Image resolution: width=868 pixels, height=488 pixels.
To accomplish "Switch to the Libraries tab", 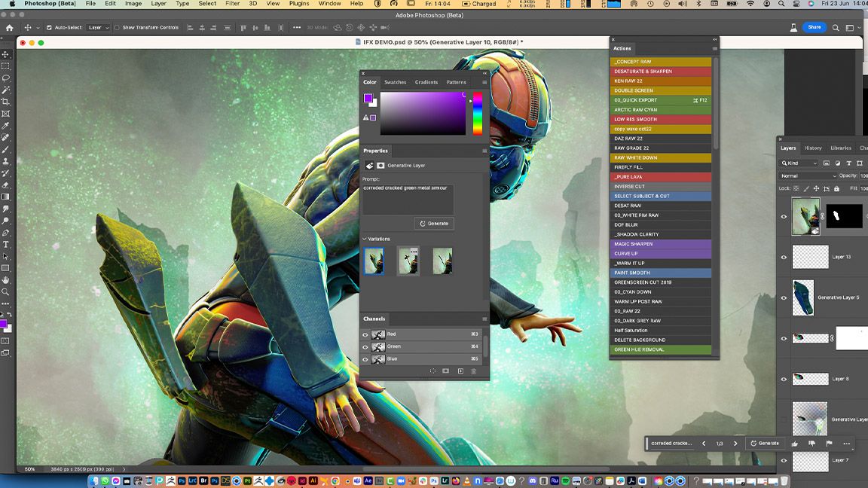I will coord(840,148).
